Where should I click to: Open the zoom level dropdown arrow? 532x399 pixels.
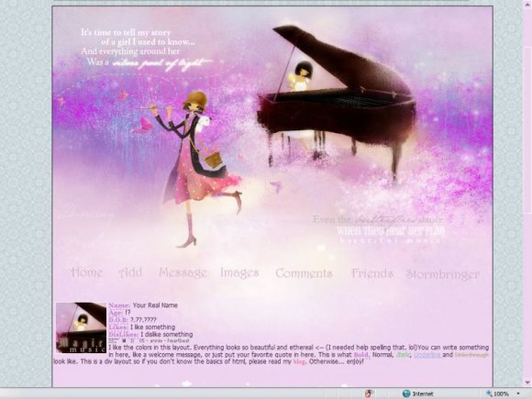tap(518, 393)
